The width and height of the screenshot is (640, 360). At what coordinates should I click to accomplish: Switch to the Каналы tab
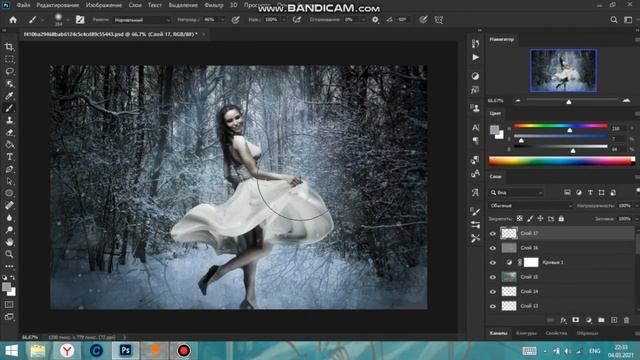pyautogui.click(x=498, y=333)
